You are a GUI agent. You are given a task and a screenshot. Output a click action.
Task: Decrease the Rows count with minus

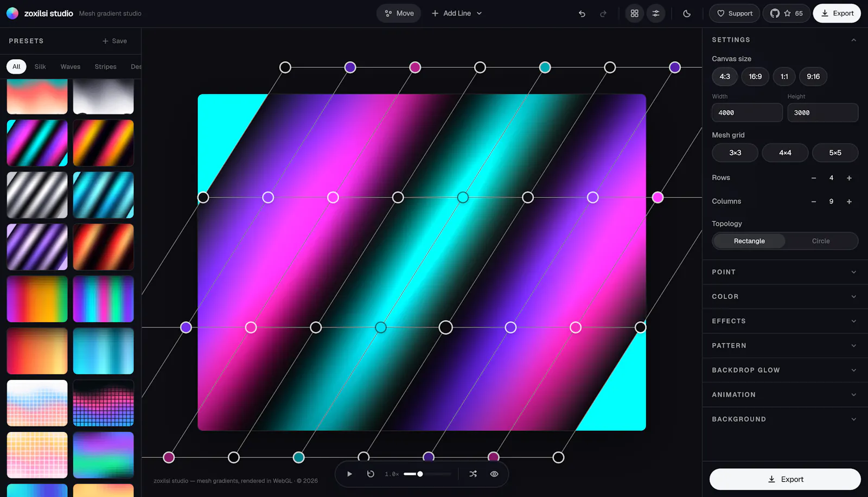coord(814,178)
